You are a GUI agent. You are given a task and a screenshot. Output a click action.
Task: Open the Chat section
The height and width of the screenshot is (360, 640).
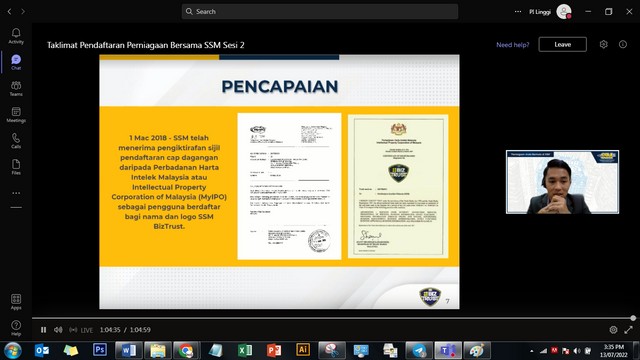[16, 62]
